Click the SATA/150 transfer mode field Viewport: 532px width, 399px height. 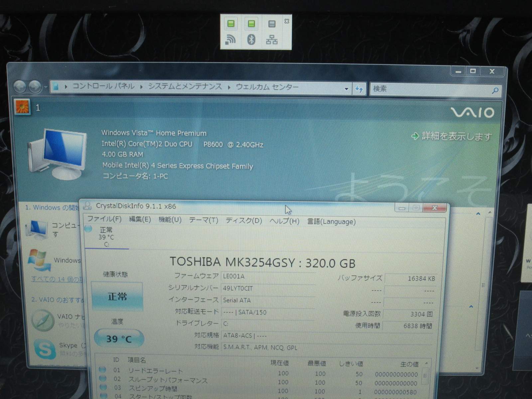(268, 312)
